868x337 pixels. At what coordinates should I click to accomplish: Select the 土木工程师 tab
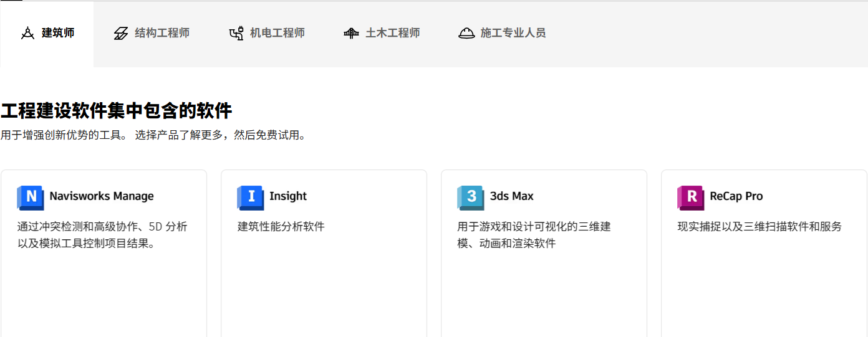click(392, 33)
